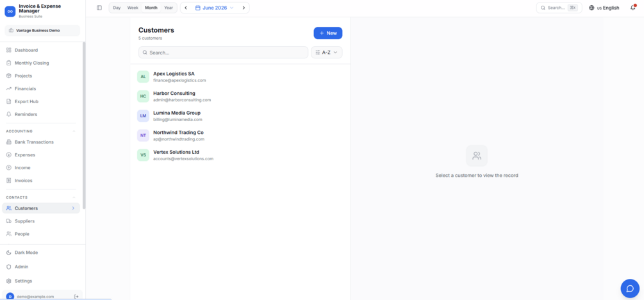This screenshot has height=300, width=644.
Task: Open Expenses page
Action: pos(41,155)
